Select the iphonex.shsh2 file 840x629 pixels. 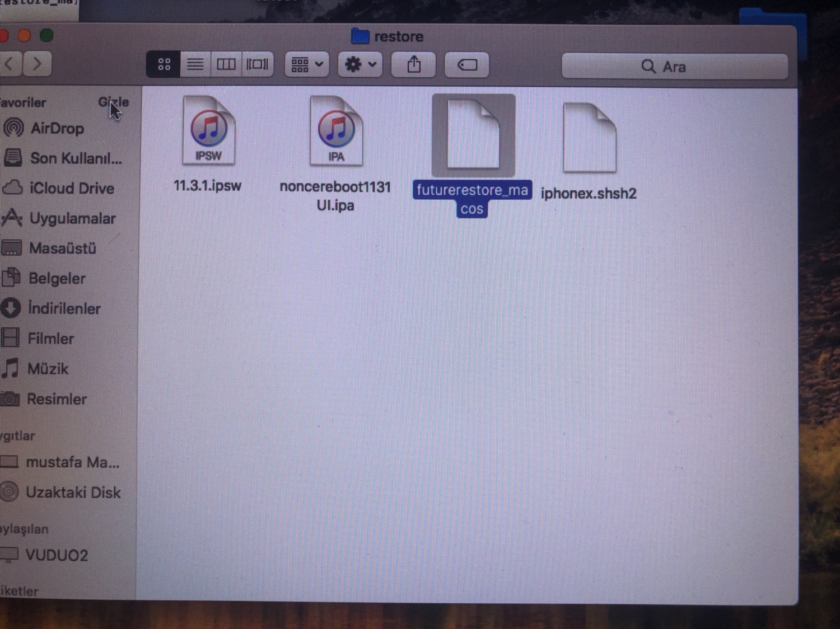tap(589, 139)
